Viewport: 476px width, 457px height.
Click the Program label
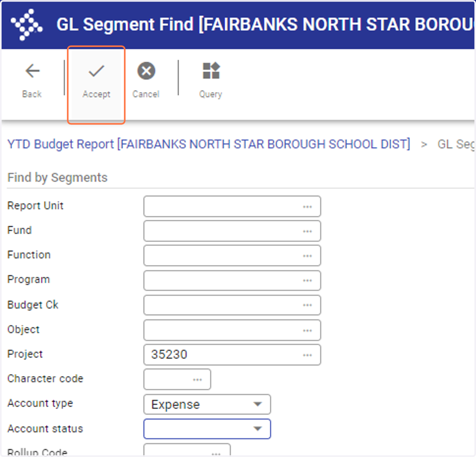(29, 280)
